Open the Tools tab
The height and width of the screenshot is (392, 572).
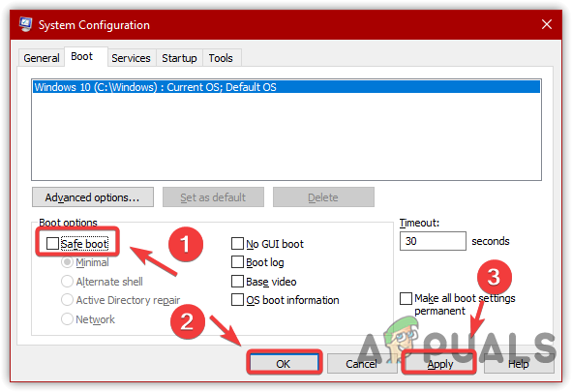pyautogui.click(x=221, y=58)
